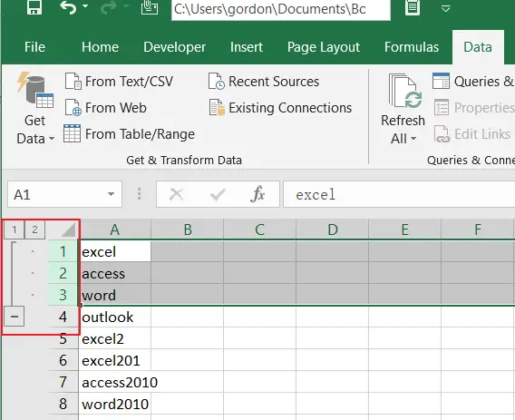Select row 1 header
Screen dimensions: 515x420
[x=63, y=251]
